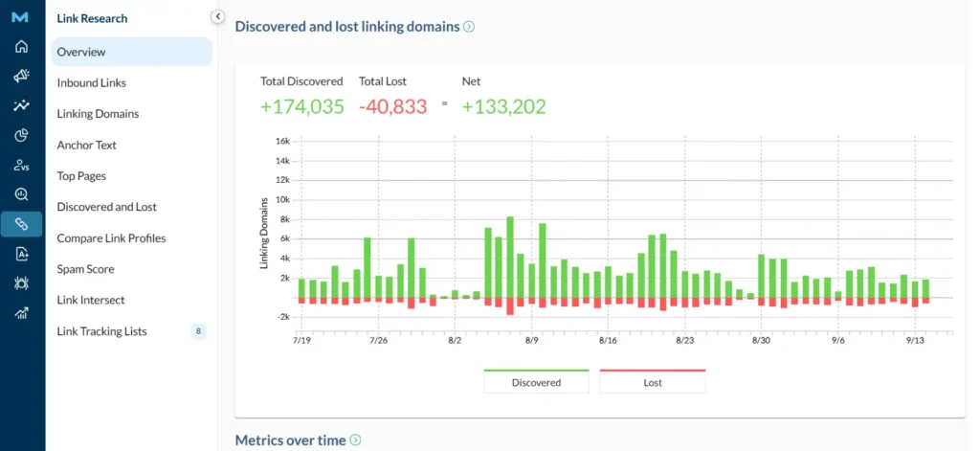Click the 7/26 date axis label
This screenshot has width=980, height=451.
(x=378, y=341)
